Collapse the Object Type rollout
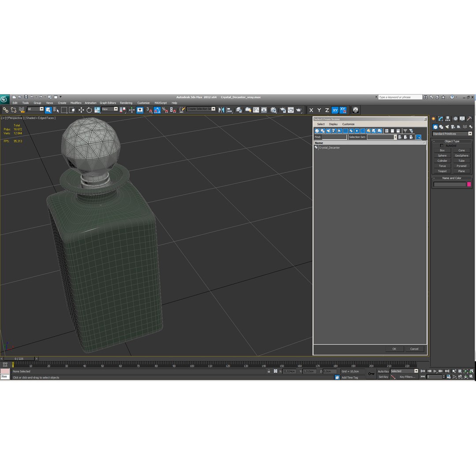 pyautogui.click(x=452, y=141)
